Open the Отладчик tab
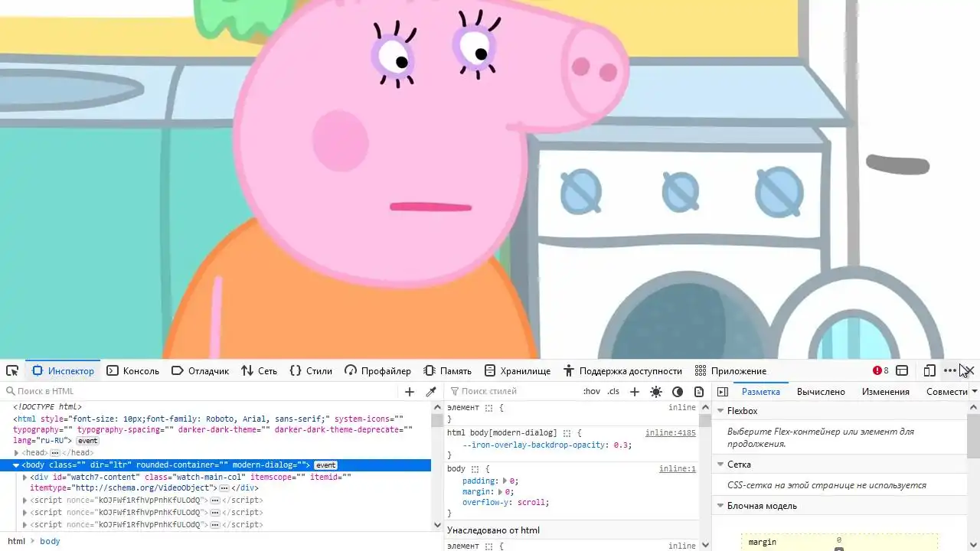The width and height of the screenshot is (980, 551). [200, 370]
